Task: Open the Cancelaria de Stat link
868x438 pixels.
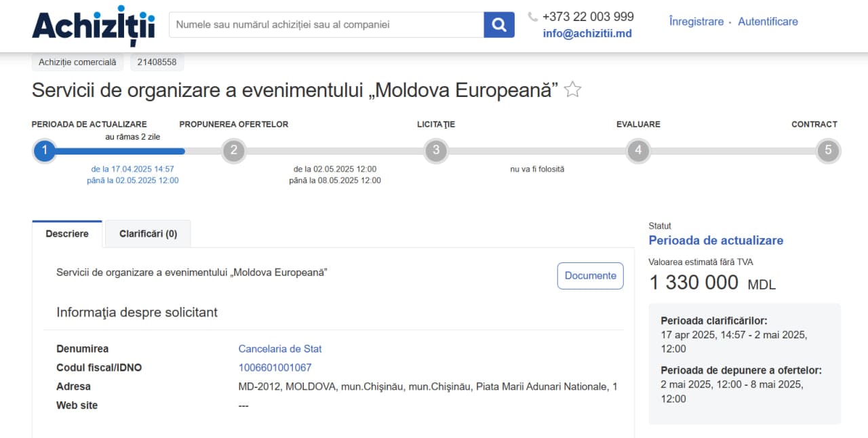Action: pyautogui.click(x=280, y=349)
